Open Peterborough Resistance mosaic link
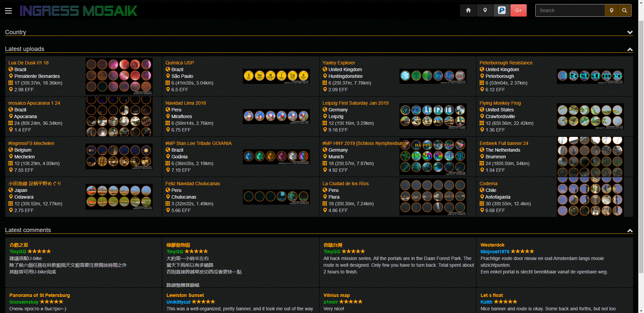The width and height of the screenshot is (644, 313). point(506,63)
